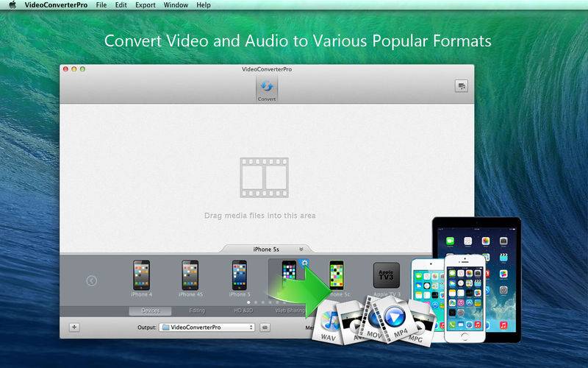Select the Apple TV 3 preset
Viewport: 588px width, 368px height.
click(387, 279)
